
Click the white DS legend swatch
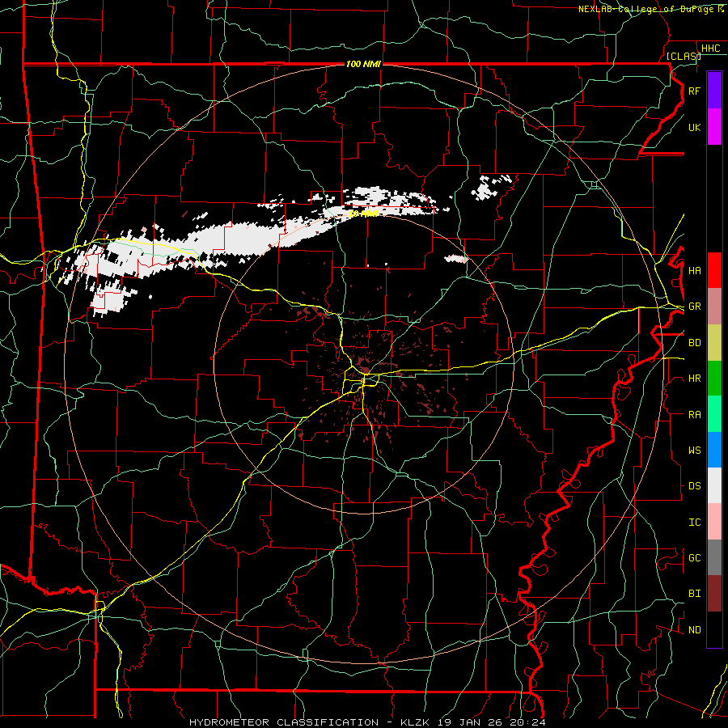point(714,485)
